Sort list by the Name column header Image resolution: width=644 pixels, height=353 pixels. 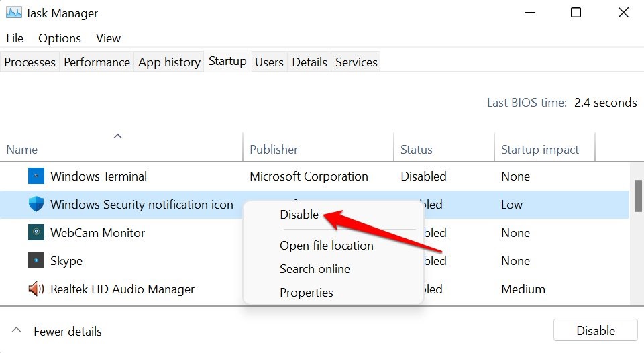pyautogui.click(x=22, y=150)
